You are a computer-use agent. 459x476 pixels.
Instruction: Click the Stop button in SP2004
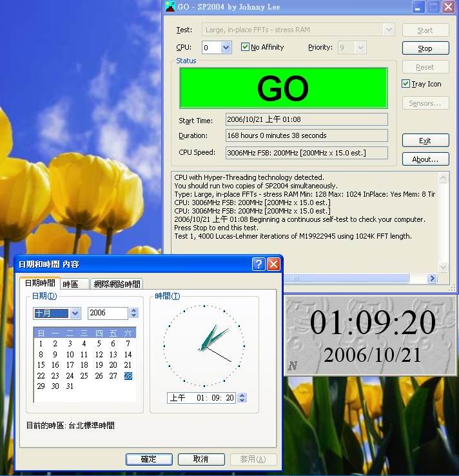pos(425,48)
